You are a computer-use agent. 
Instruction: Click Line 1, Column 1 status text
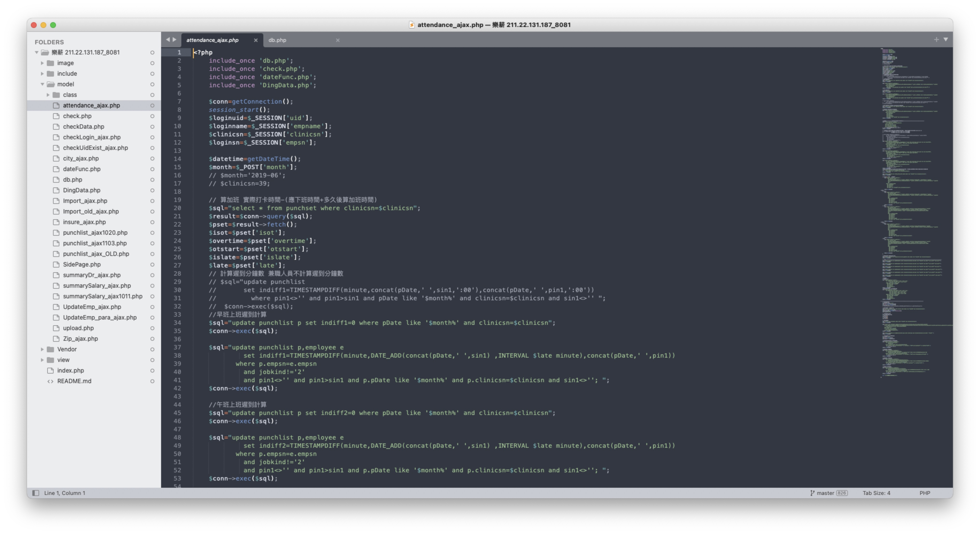(65, 493)
